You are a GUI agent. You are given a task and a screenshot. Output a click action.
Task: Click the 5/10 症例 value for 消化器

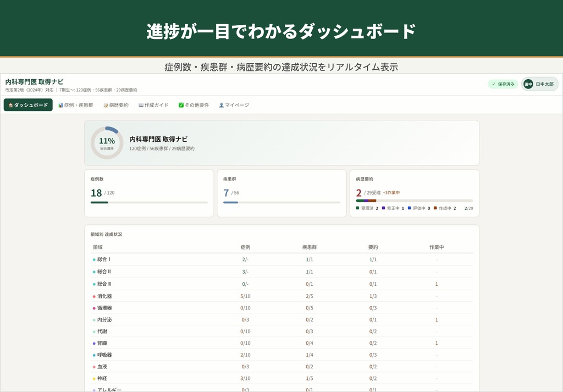tap(245, 296)
